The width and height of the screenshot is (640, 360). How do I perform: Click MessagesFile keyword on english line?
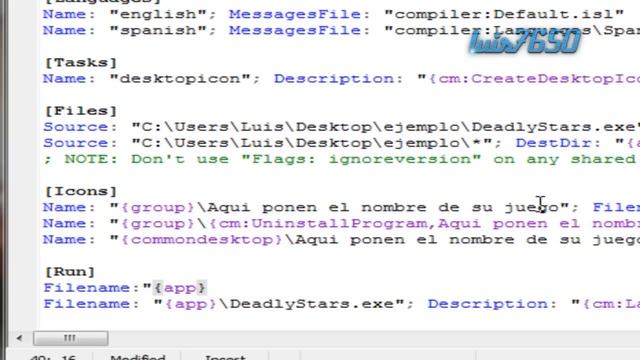[295, 14]
